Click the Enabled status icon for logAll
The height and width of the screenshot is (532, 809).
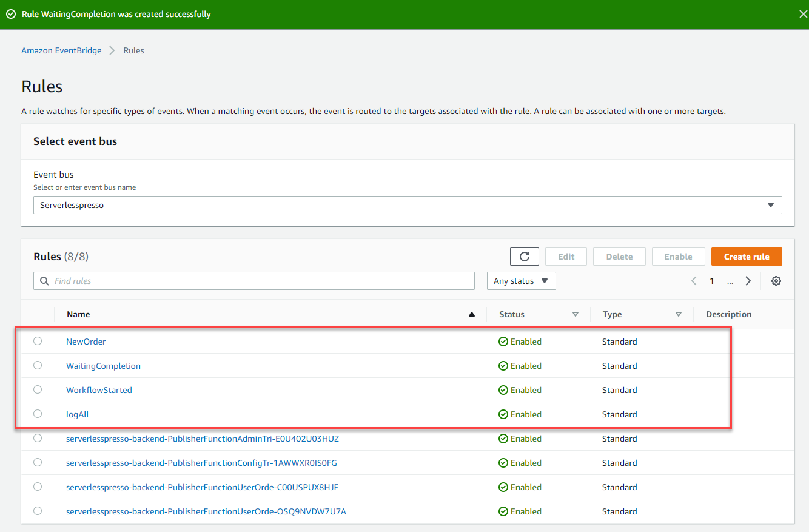(503, 414)
